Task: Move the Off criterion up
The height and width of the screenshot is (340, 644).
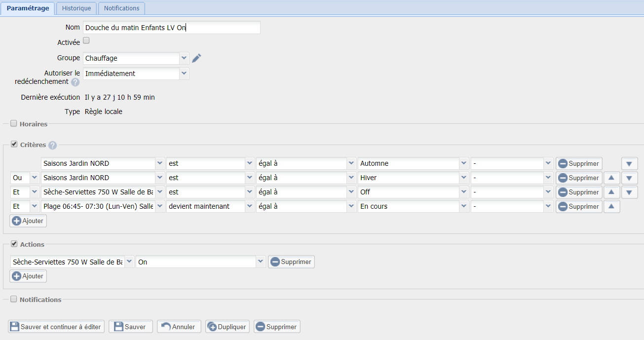Action: tap(611, 192)
